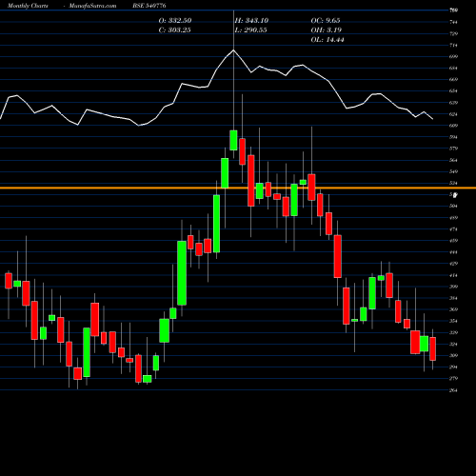The width and height of the screenshot is (476, 476).
Task: Click the "OL: 14.44" readout
Action: coord(327,39)
